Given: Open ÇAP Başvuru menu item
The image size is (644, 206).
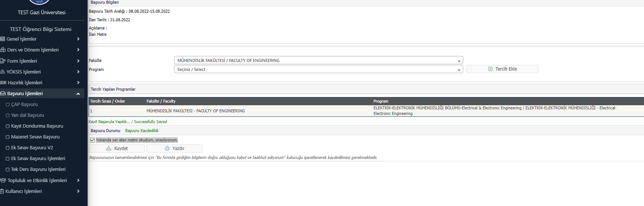Looking at the screenshot, I should click(x=24, y=104).
